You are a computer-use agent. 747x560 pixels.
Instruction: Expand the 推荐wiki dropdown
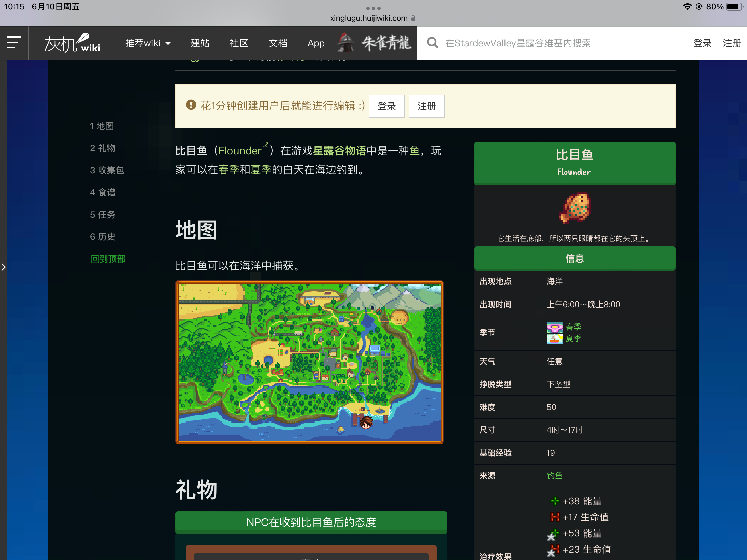[x=147, y=43]
